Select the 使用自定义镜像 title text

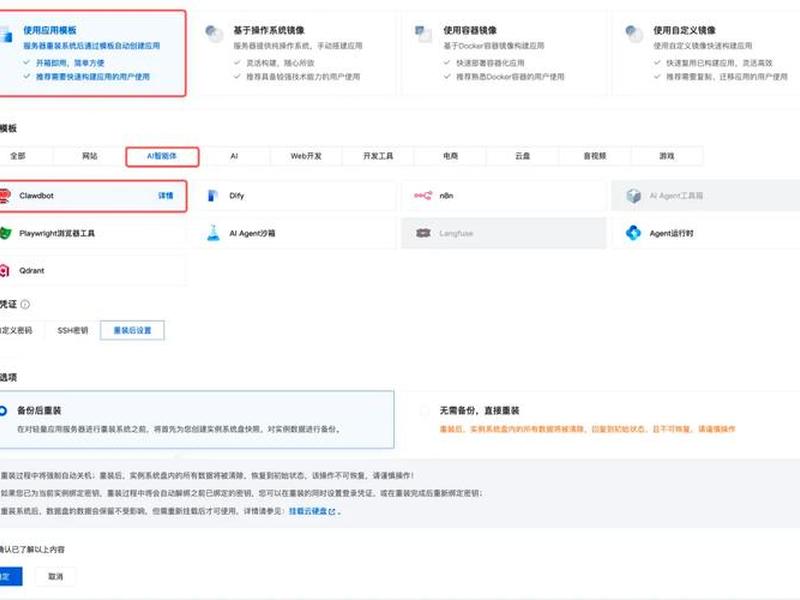tap(684, 31)
